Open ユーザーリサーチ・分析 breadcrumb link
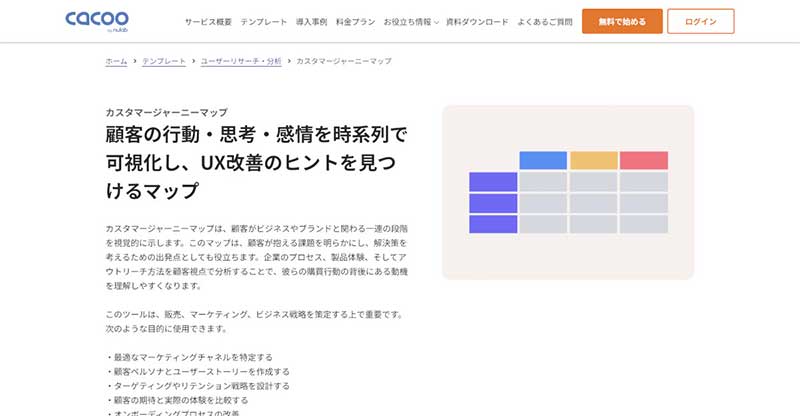800x416 pixels. pos(241,61)
